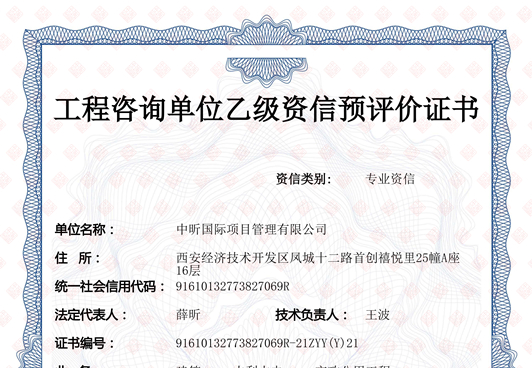Select the label 单位名称:
The width and height of the screenshot is (532, 368).
tap(85, 230)
